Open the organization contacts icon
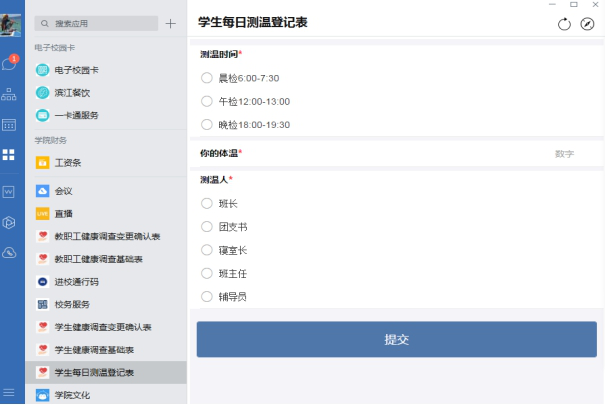Viewport: 605px width, 405px height. [10, 95]
